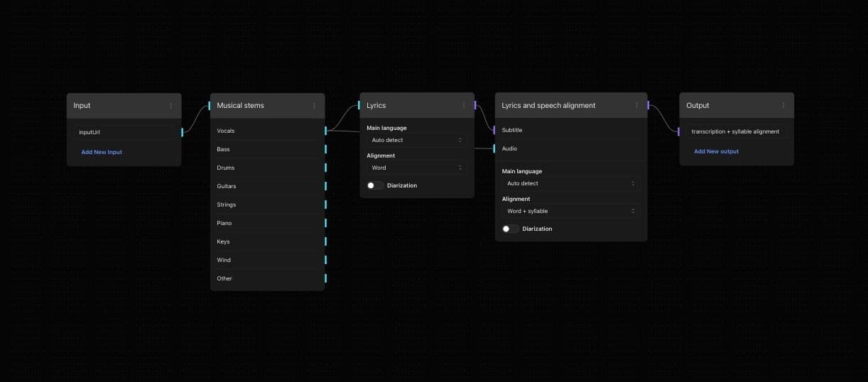Image resolution: width=868 pixels, height=382 pixels.
Task: Click Add New output link
Action: pyautogui.click(x=716, y=151)
